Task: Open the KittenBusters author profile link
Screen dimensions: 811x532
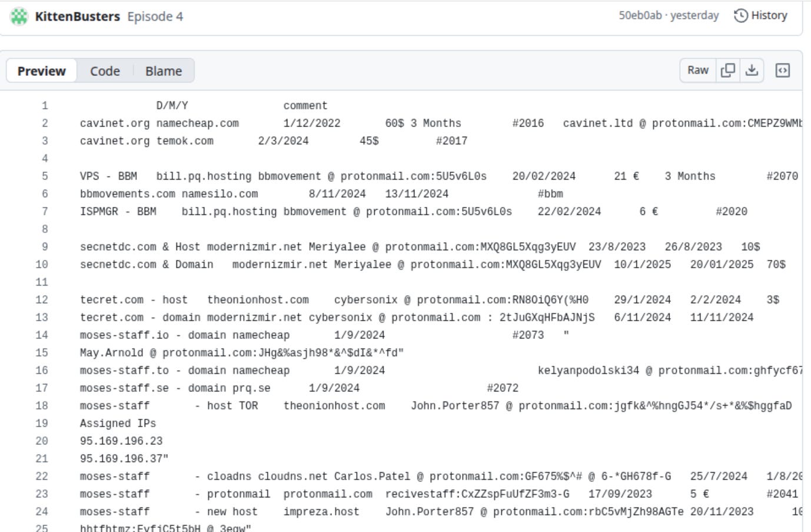Action: pos(77,16)
